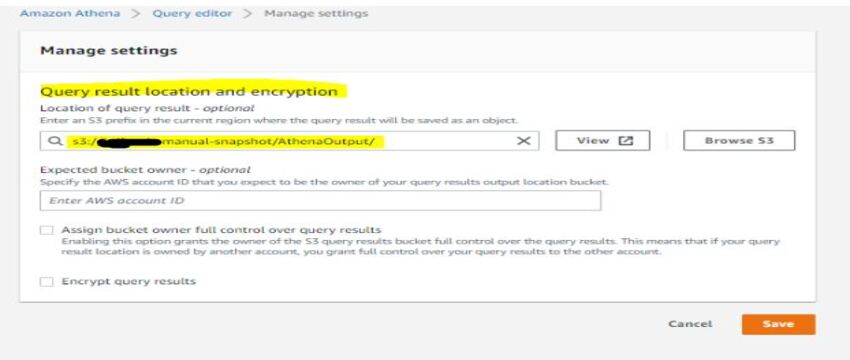The width and height of the screenshot is (850, 360).
Task: Click the 'Encrypt query results' label text
Action: pos(128,281)
